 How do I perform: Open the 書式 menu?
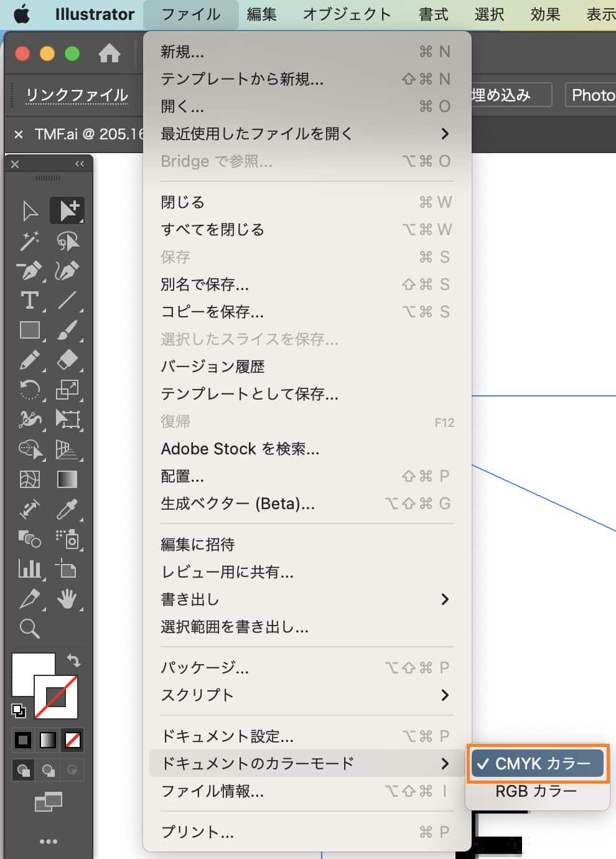[x=434, y=14]
